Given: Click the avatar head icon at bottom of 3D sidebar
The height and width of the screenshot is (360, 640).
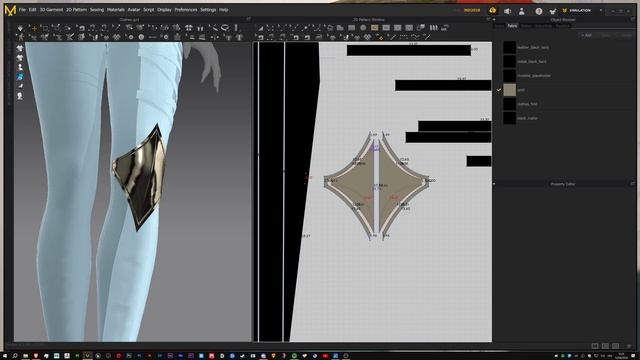Looking at the screenshot, I should coord(20,96).
